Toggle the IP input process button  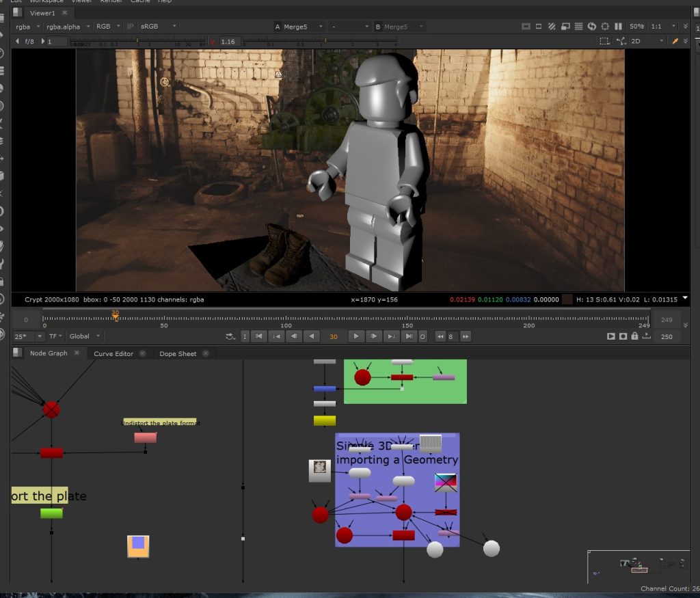pyautogui.click(x=131, y=27)
